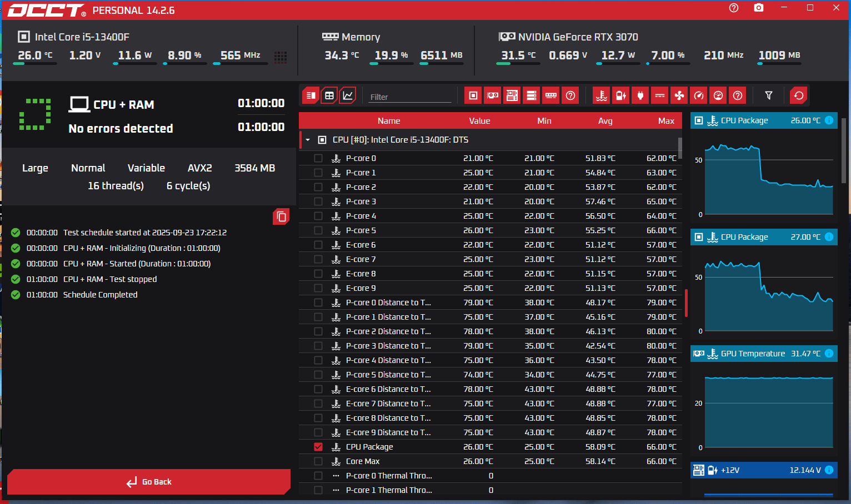Click the Go Back button

[149, 482]
